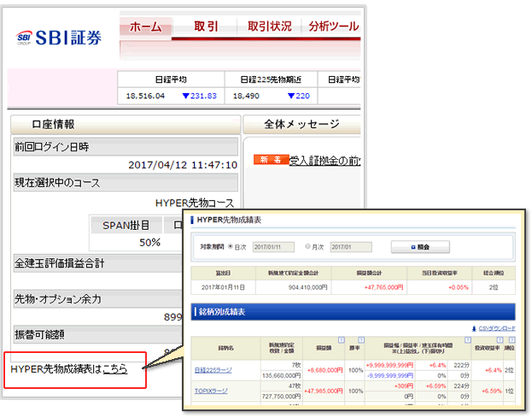Click the SPAN掛目 50% value
532x418 pixels.
(x=149, y=243)
